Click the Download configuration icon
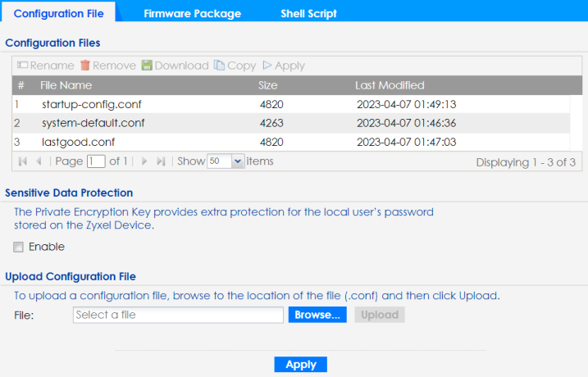 point(147,66)
